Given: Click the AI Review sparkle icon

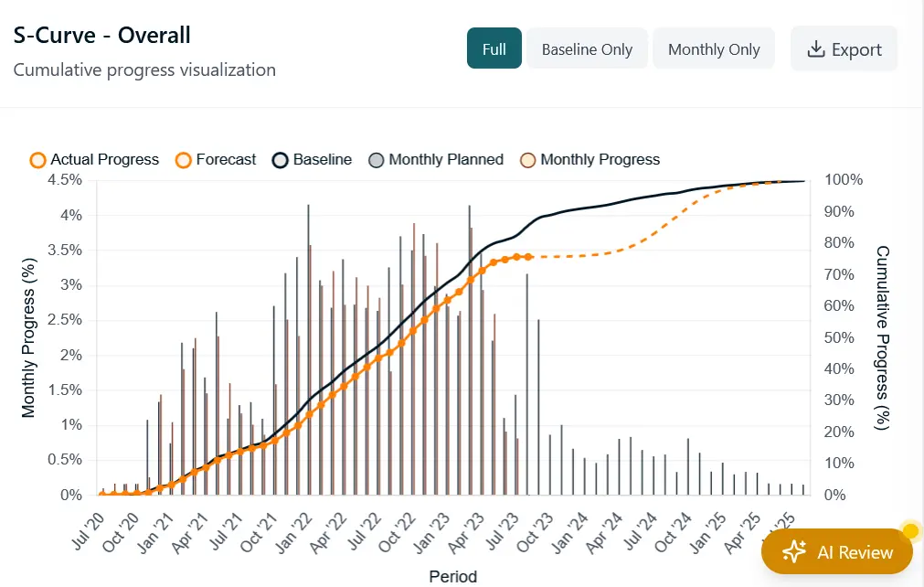Looking at the screenshot, I should pos(793,552).
